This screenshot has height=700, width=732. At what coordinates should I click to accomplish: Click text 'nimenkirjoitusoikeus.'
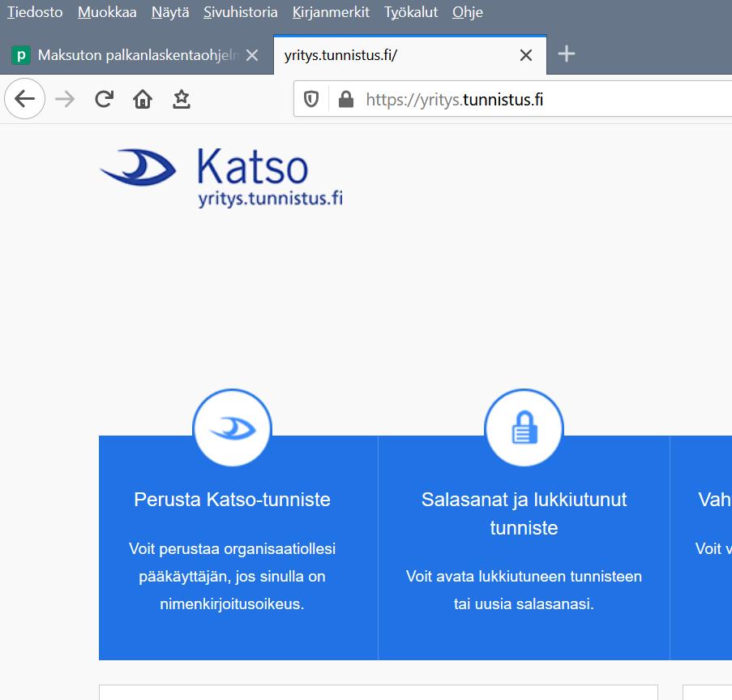pos(232,603)
